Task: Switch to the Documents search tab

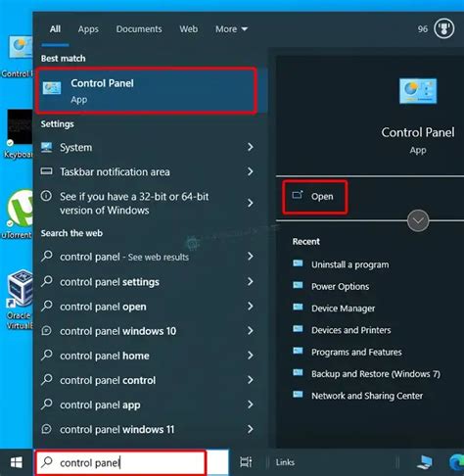Action: click(139, 29)
